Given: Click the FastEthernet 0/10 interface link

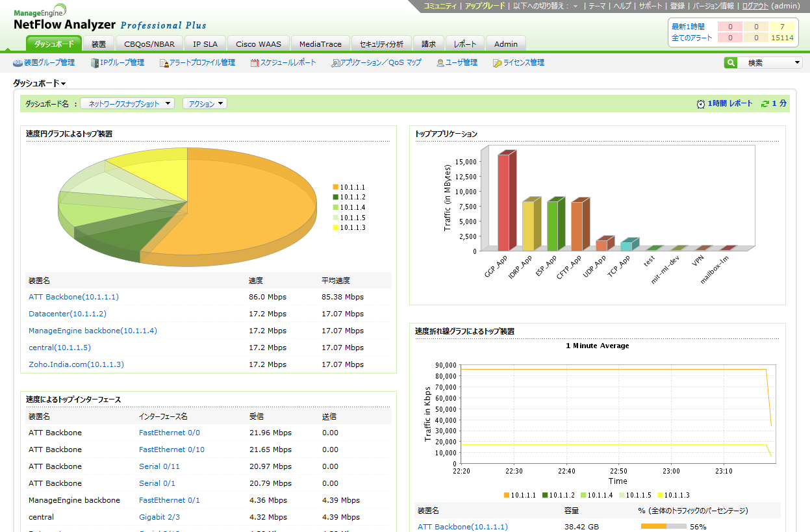Looking at the screenshot, I should (x=171, y=450).
